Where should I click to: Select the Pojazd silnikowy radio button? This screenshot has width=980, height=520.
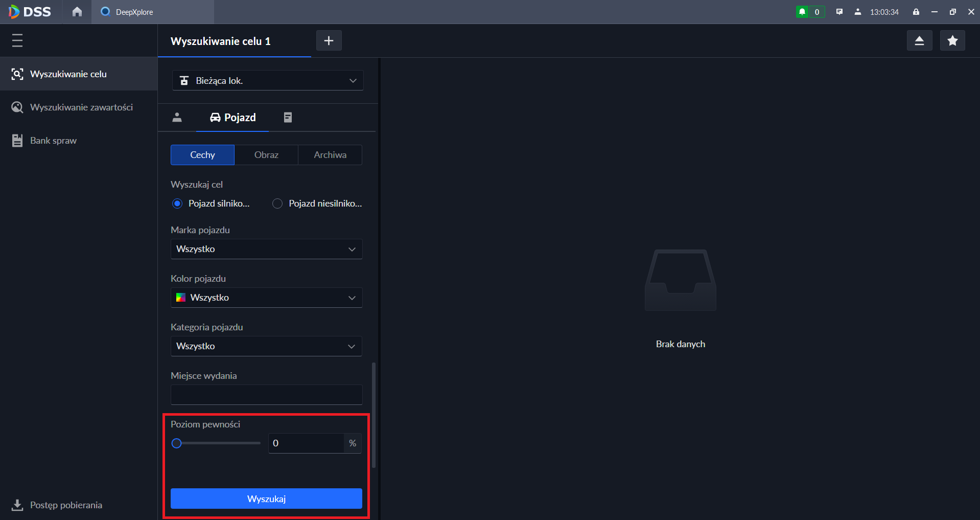(177, 204)
